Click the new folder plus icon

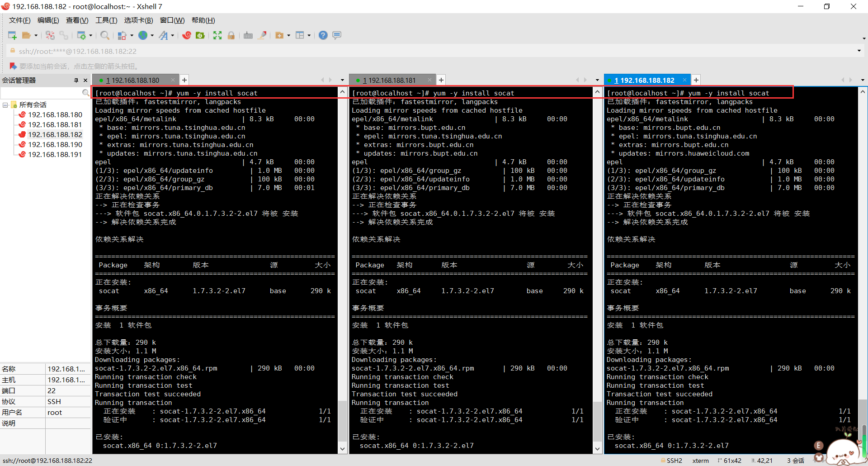[x=279, y=35]
